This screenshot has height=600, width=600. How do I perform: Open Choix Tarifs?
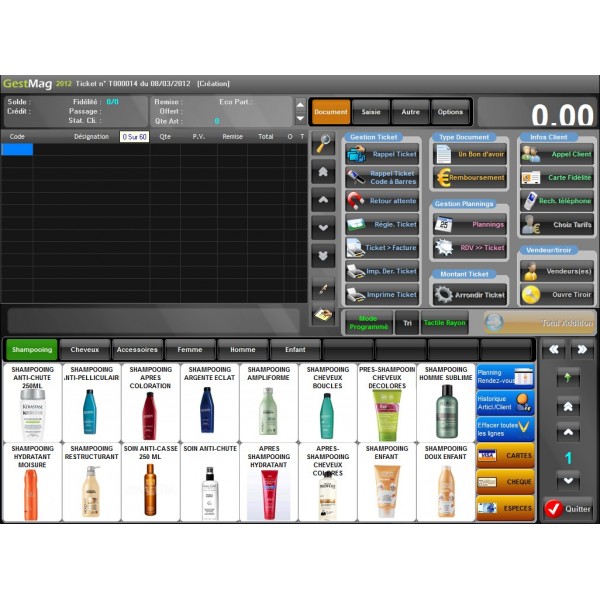557,225
